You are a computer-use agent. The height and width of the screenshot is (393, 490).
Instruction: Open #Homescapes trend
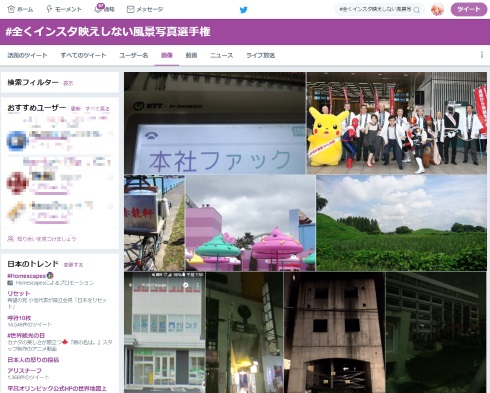coord(26,276)
